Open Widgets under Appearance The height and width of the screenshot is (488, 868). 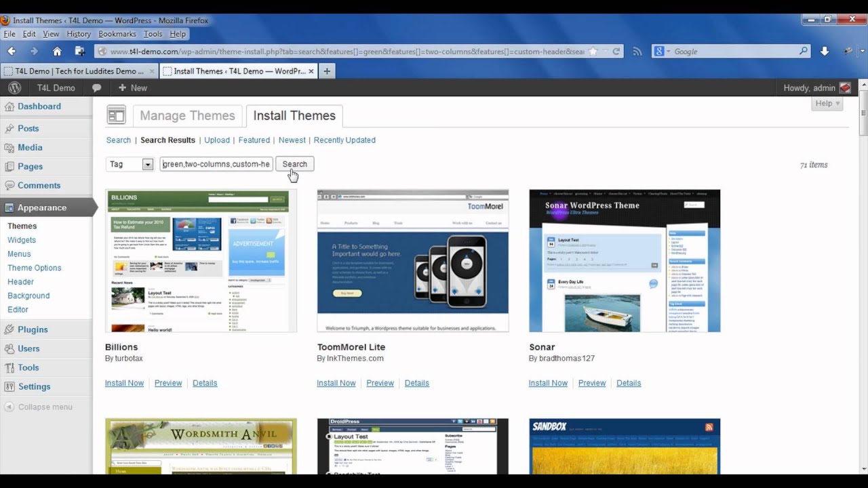tap(22, 240)
